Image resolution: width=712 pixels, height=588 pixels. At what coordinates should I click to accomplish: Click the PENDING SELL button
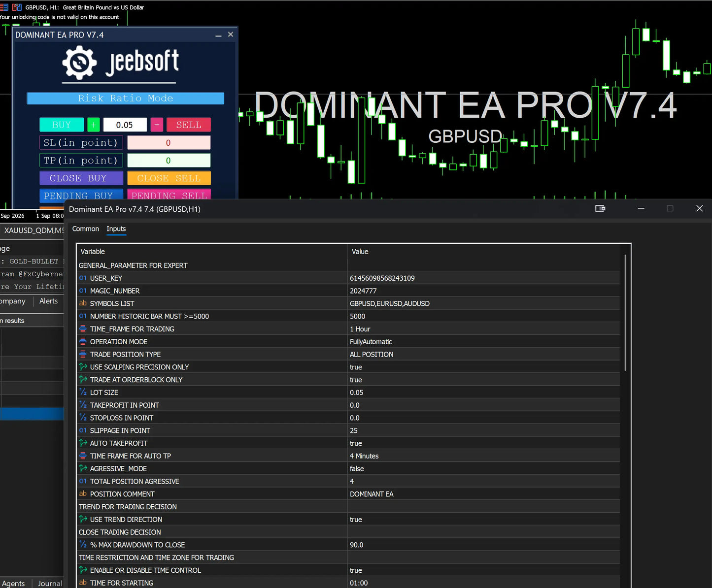tap(169, 196)
